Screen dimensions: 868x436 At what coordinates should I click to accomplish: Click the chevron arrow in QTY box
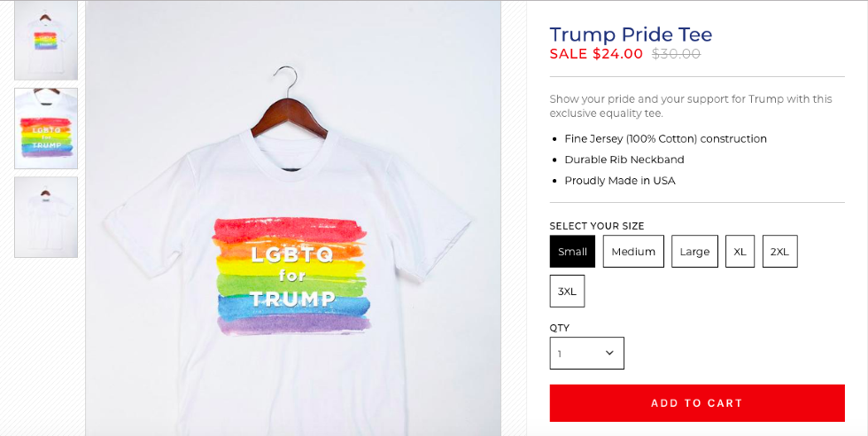(x=609, y=353)
